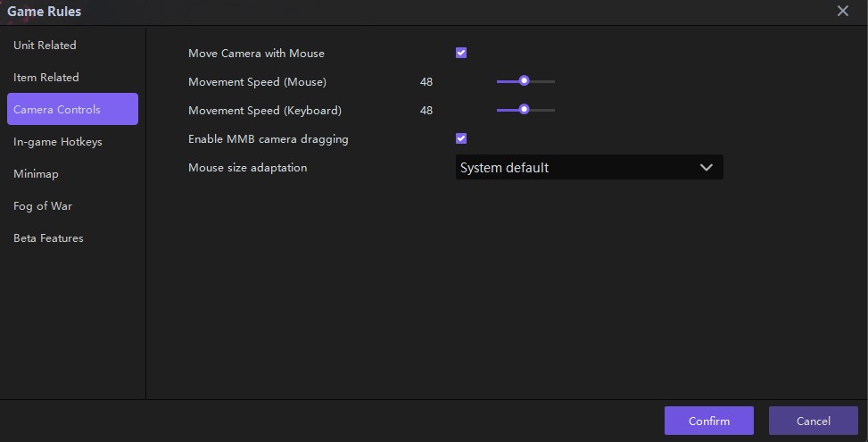Image resolution: width=868 pixels, height=442 pixels.
Task: Disable MMB camera dragging checkbox
Action: tap(461, 138)
